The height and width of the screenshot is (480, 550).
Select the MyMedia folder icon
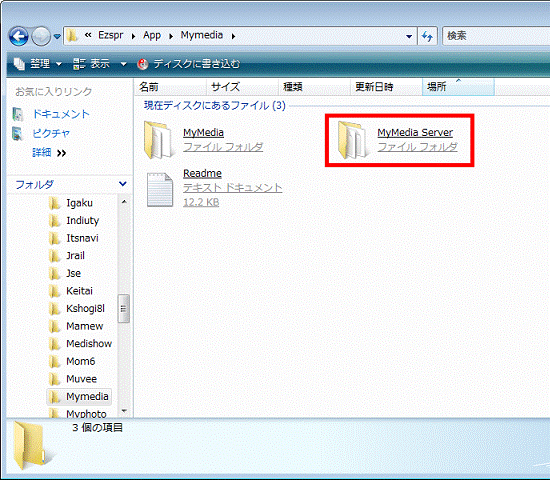[x=159, y=140]
